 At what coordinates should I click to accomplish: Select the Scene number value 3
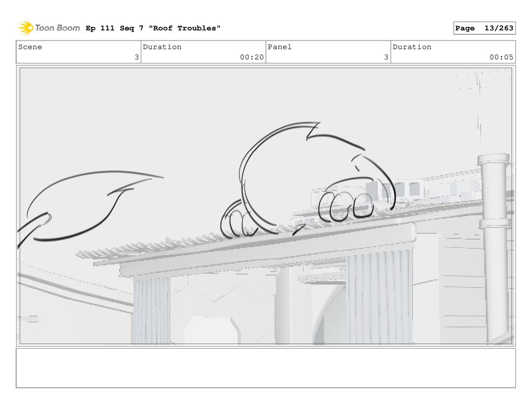(136, 57)
